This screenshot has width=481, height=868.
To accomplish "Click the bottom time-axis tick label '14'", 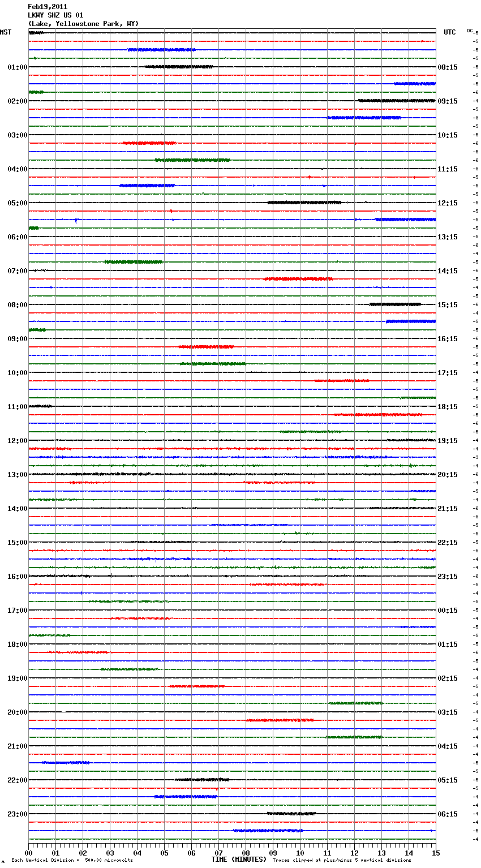I will [409, 853].
